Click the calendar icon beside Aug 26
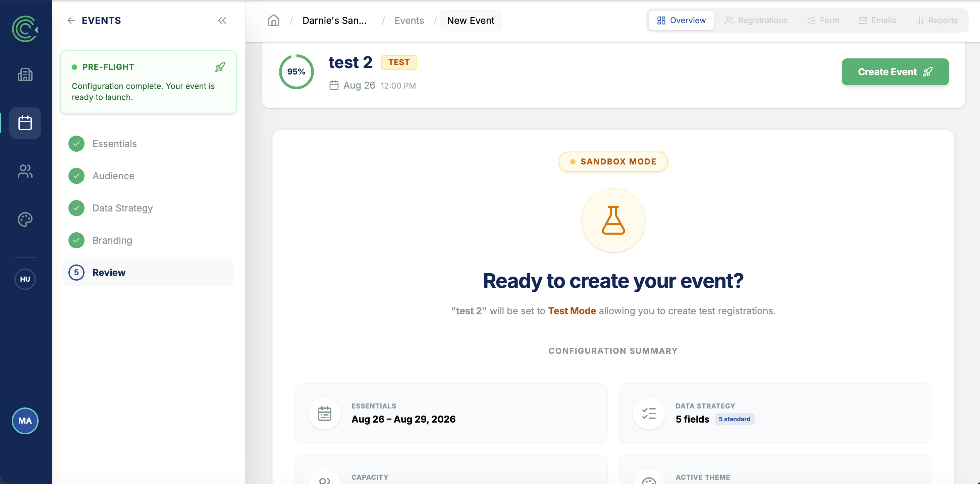The height and width of the screenshot is (484, 980). pyautogui.click(x=334, y=85)
